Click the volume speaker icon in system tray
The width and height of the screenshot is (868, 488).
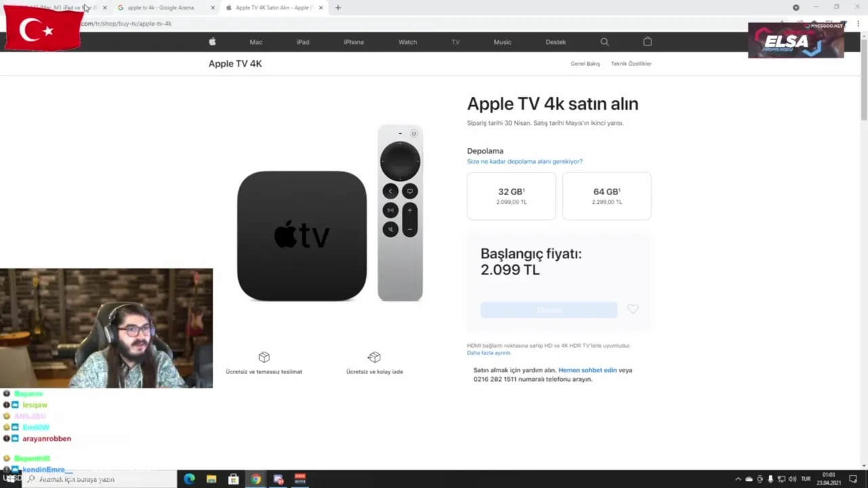tap(792, 479)
